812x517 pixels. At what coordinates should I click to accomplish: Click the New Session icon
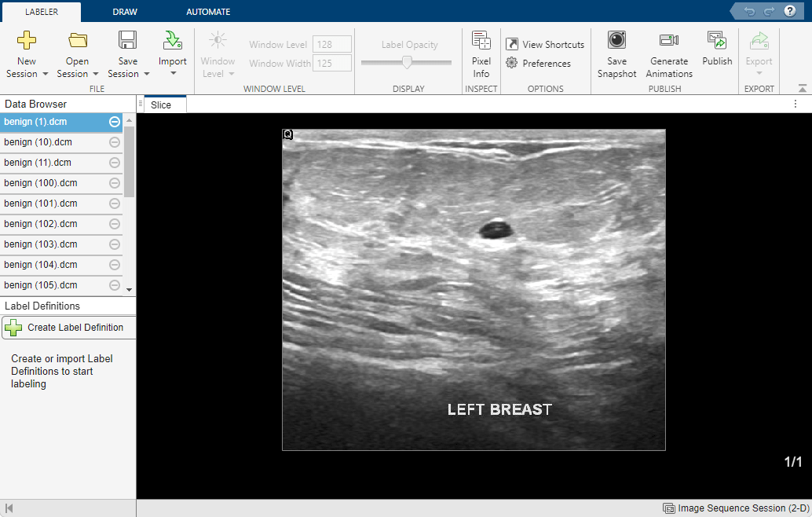pyautogui.click(x=27, y=41)
